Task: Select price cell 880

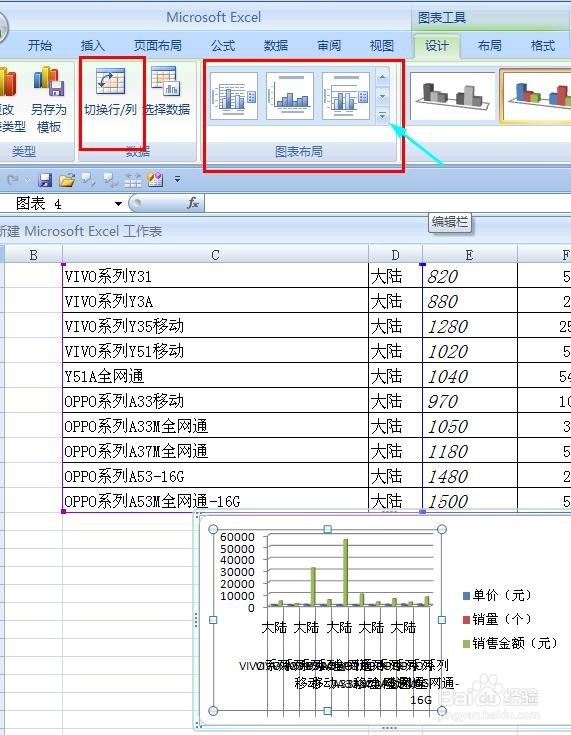Action: pyautogui.click(x=470, y=300)
